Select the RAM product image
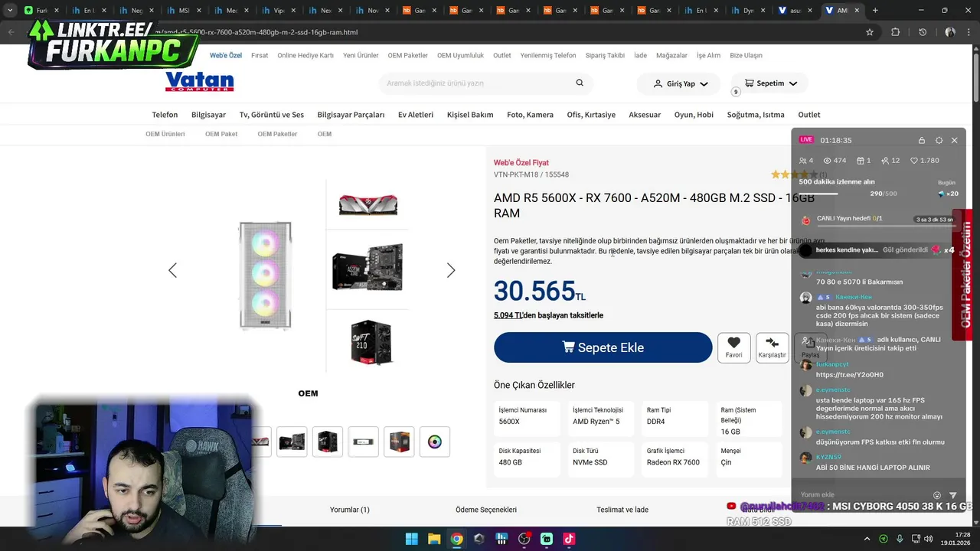The height and width of the screenshot is (551, 980). click(x=367, y=204)
